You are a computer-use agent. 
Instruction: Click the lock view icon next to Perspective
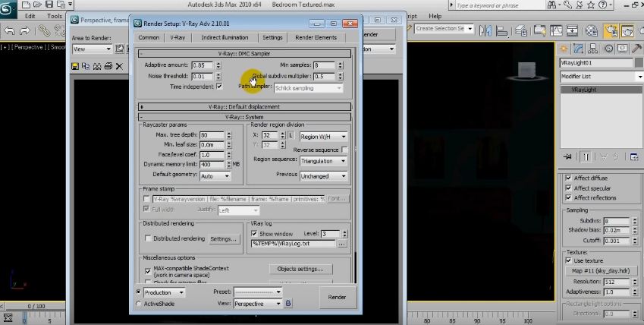[x=288, y=303]
